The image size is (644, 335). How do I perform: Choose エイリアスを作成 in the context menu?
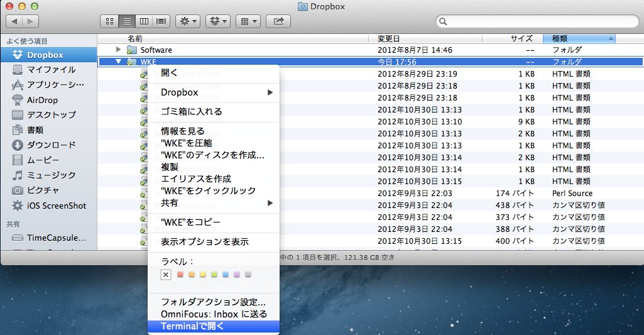pos(214,178)
